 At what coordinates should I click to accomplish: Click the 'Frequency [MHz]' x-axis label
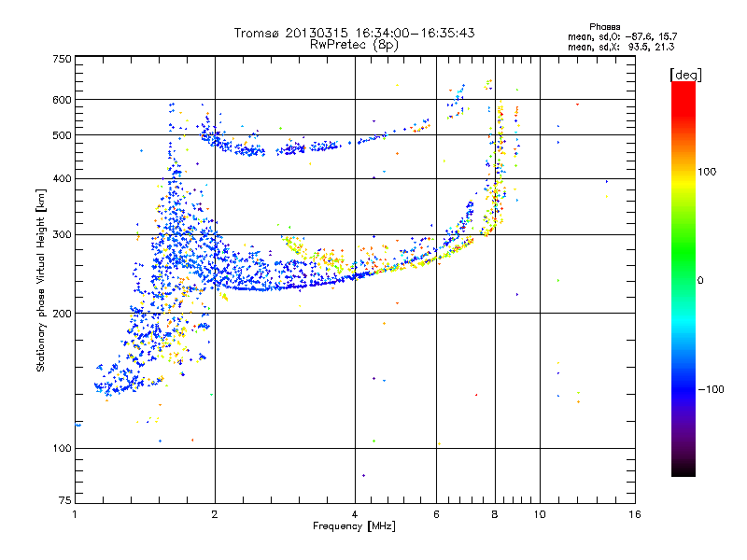[x=354, y=526]
